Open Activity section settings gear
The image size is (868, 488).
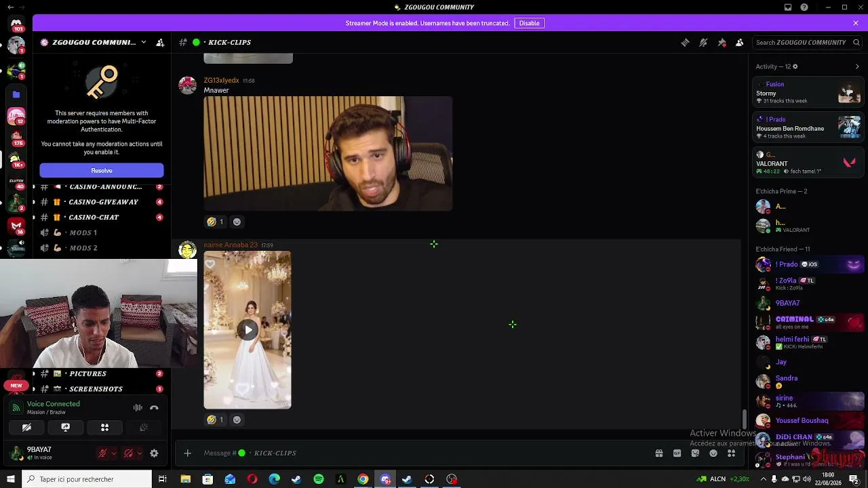click(x=795, y=66)
